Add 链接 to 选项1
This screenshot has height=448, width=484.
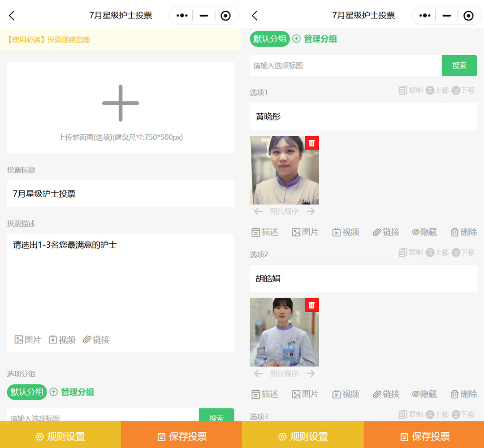coord(386,232)
